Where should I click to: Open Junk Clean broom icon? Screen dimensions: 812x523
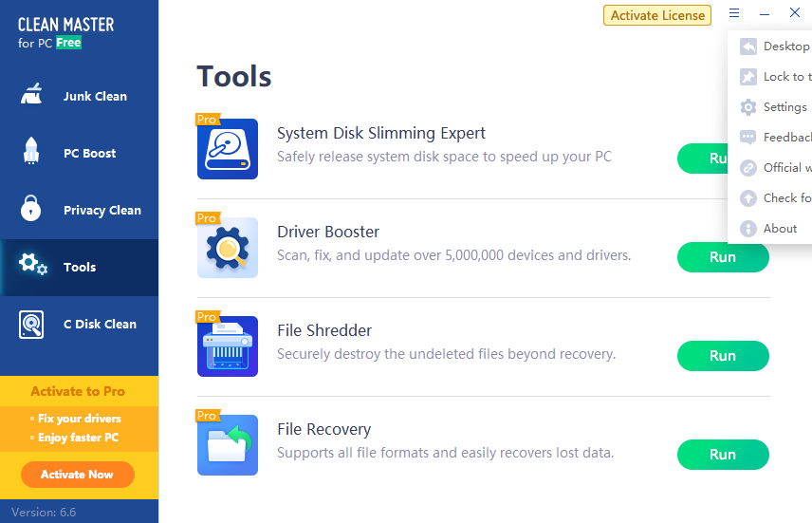point(31,94)
